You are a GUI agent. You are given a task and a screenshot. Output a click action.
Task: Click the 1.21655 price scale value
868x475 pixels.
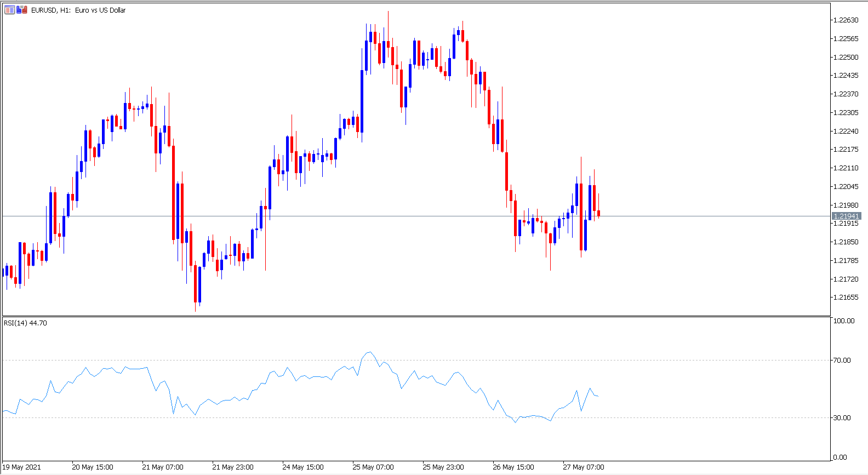click(x=846, y=297)
